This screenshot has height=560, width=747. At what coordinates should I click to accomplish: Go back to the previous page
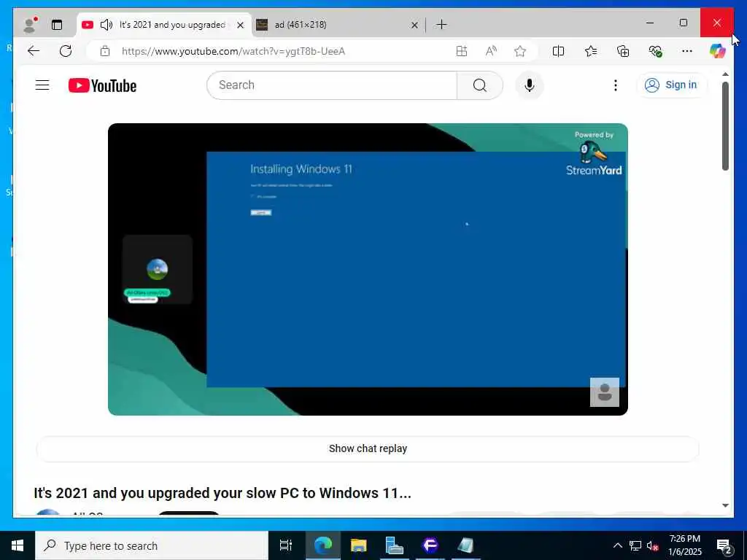click(34, 51)
